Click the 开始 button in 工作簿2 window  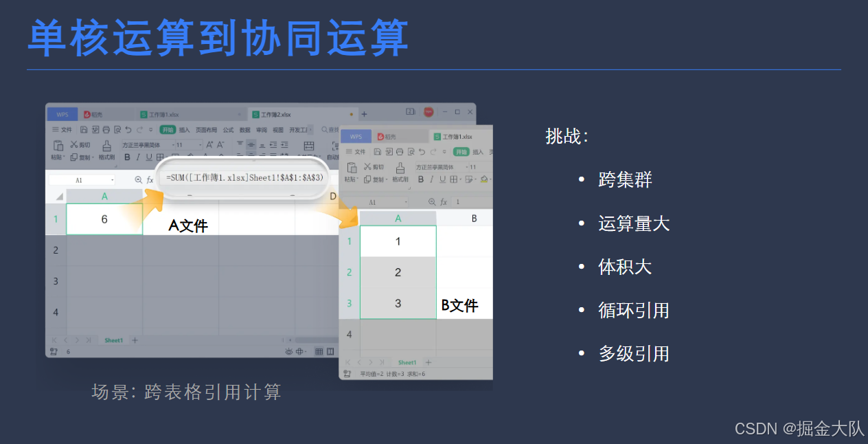pyautogui.click(x=168, y=129)
